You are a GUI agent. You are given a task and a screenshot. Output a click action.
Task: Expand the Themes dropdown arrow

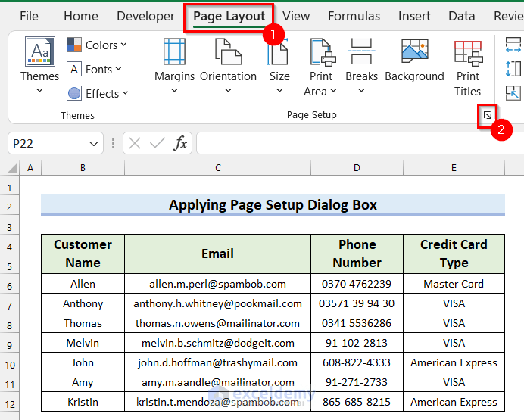(x=39, y=91)
